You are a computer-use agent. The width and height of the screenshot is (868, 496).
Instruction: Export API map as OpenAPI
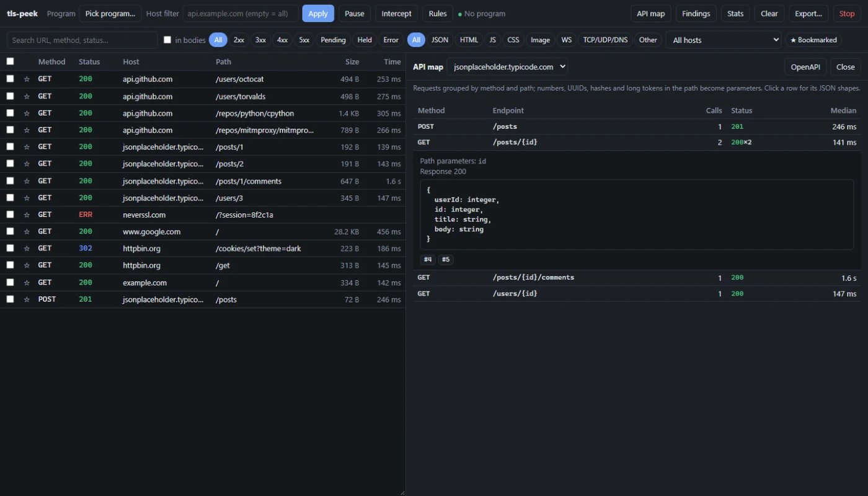[805, 67]
